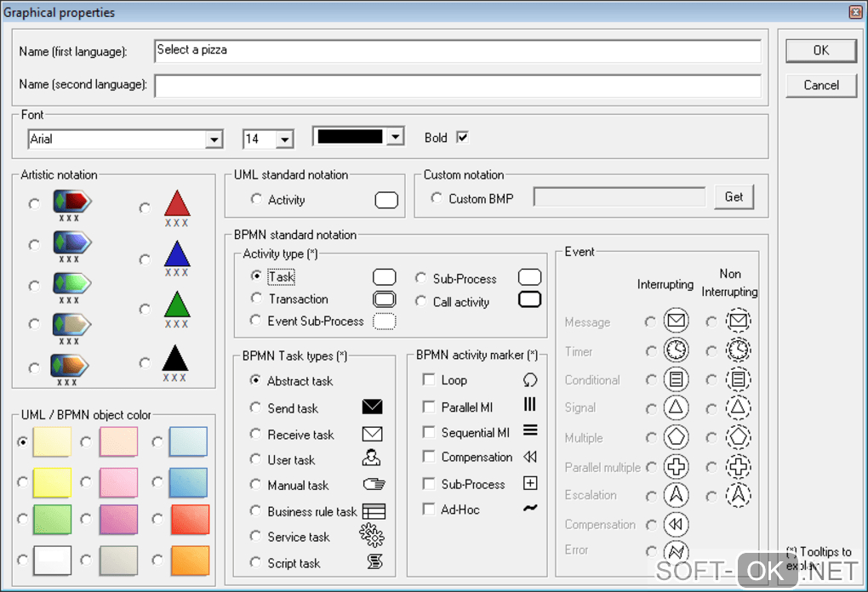Click the green triangle notation icon
Image resolution: width=868 pixels, height=592 pixels.
pyautogui.click(x=177, y=305)
